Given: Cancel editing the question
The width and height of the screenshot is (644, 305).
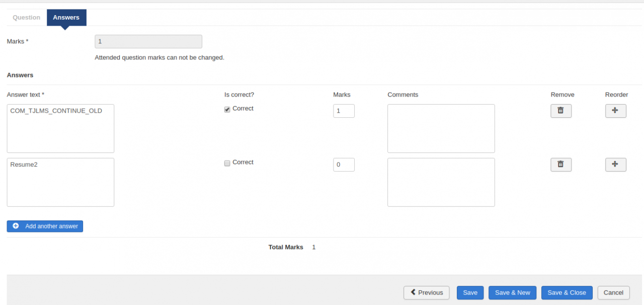Looking at the screenshot, I should click(x=613, y=292).
